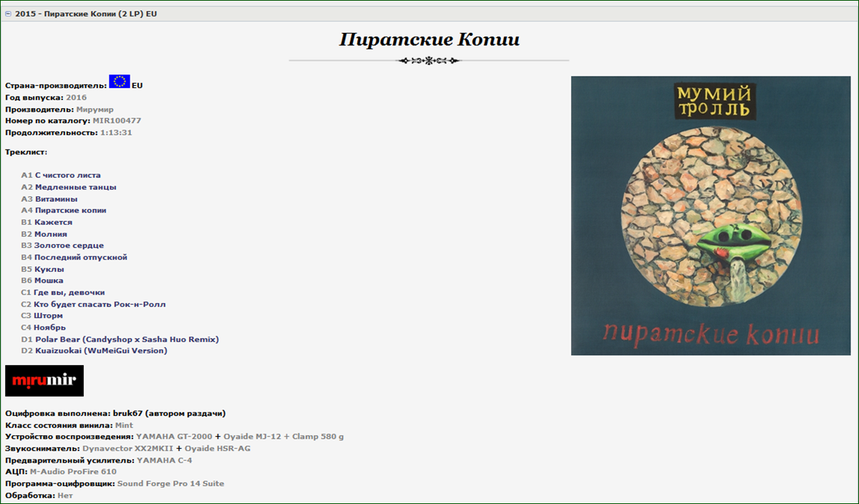Select track B1 Кажется

(x=47, y=222)
